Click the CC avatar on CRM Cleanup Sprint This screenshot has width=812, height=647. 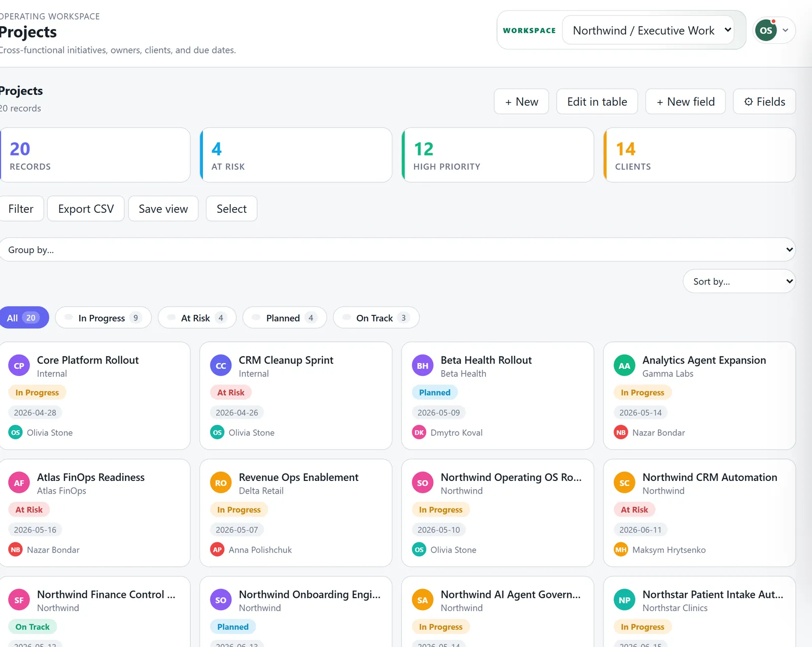pyautogui.click(x=221, y=366)
